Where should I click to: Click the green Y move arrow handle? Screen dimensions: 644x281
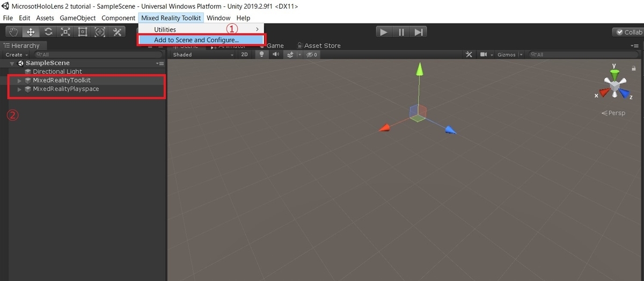[x=420, y=69]
